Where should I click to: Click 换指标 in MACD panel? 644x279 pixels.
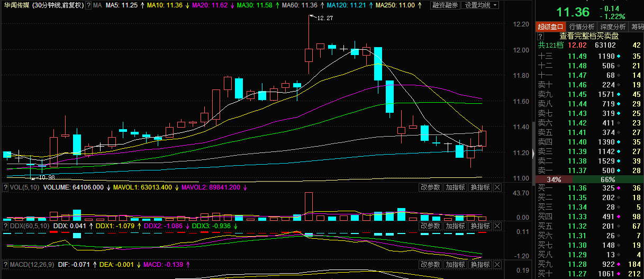pyautogui.click(x=480, y=264)
